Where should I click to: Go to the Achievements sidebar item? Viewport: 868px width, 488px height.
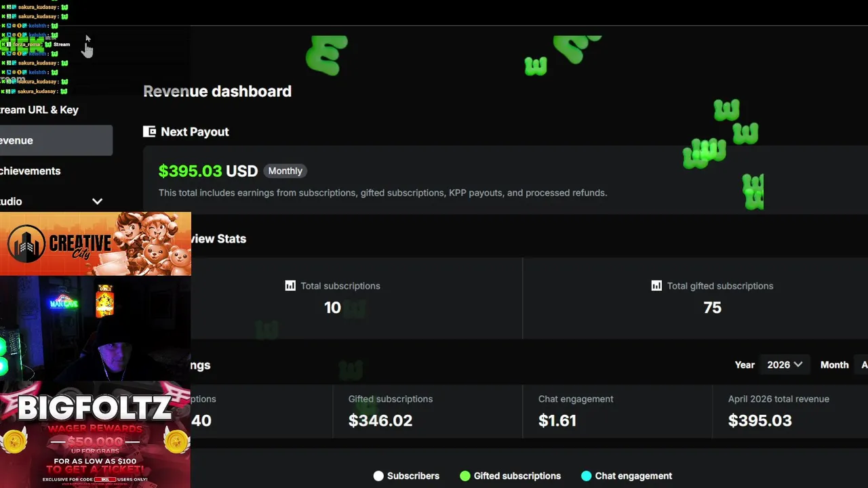click(x=34, y=171)
